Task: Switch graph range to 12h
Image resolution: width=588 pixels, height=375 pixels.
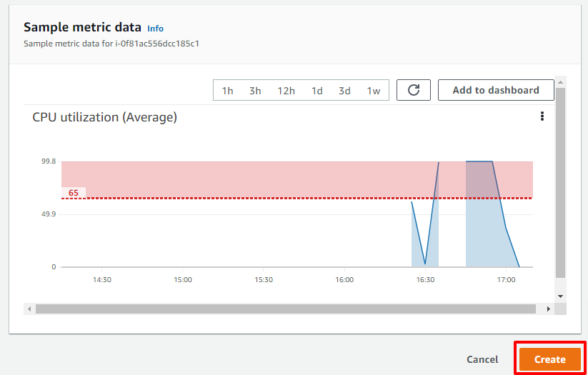Action: [286, 91]
